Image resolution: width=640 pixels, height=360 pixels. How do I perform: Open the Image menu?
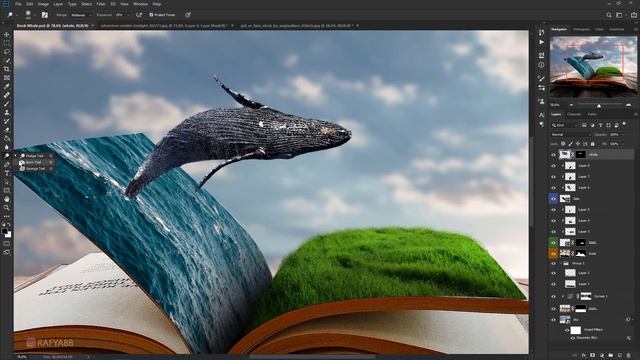tap(43, 4)
